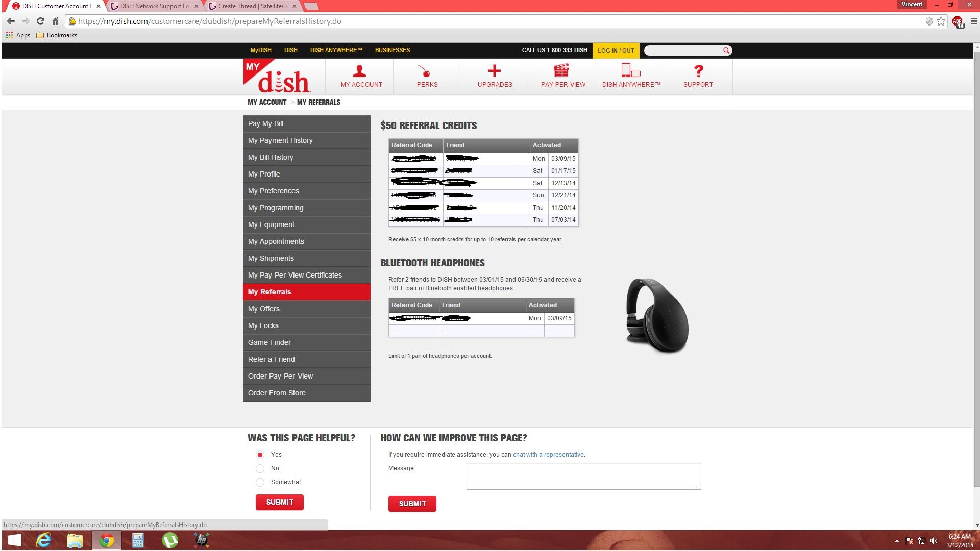This screenshot has width=980, height=551.
Task: Open the MyDISH top menu item
Action: [261, 50]
